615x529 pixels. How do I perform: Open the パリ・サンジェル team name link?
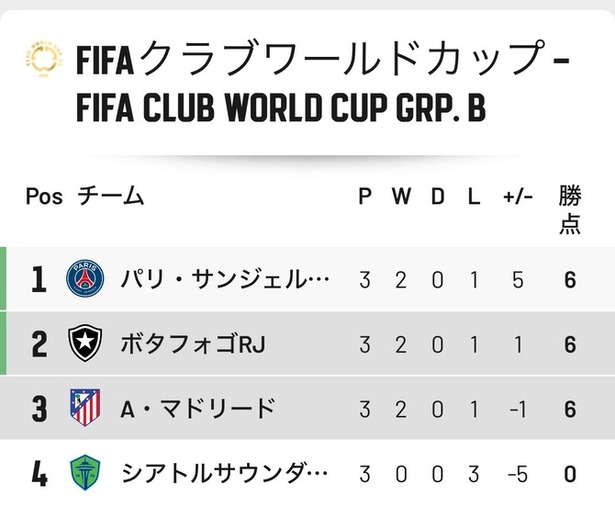224,279
